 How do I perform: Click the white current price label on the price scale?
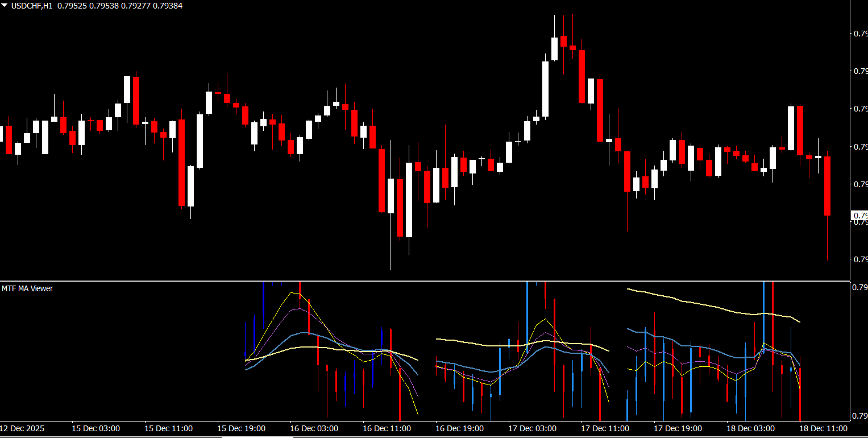tap(859, 216)
